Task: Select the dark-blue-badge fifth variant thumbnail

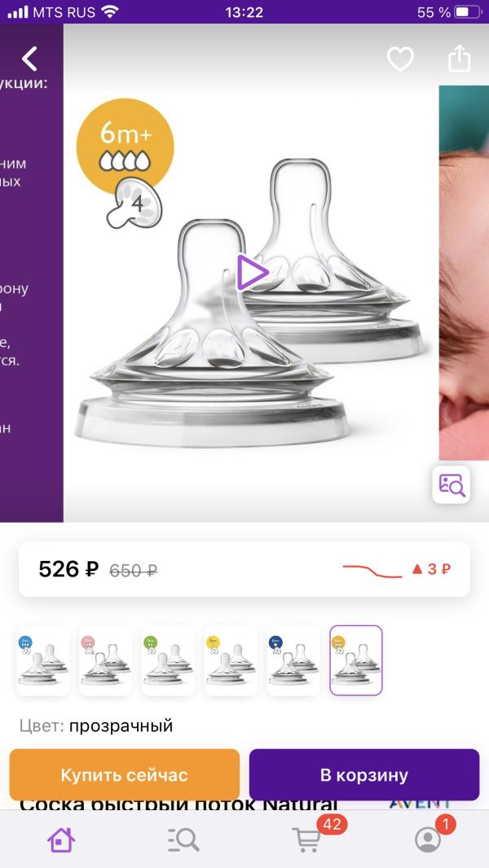Action: [x=293, y=660]
